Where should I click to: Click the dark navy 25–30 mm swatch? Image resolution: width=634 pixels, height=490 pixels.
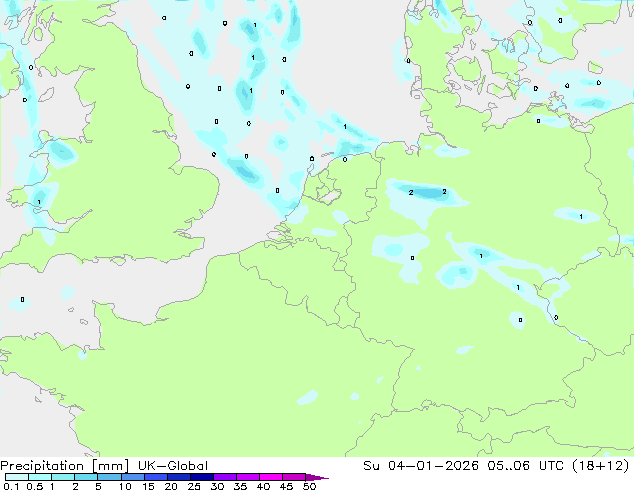202,477
